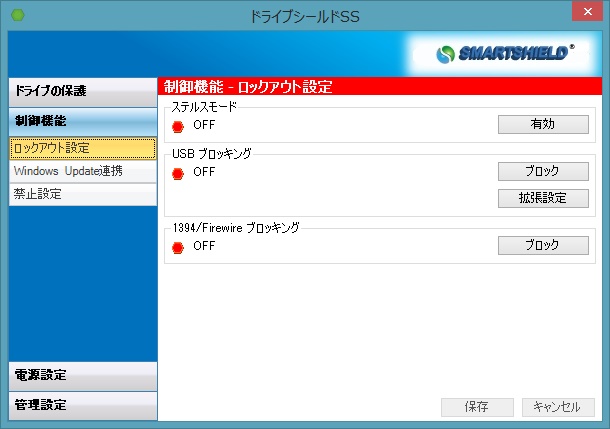The height and width of the screenshot is (429, 610).
Task: Expand the 管理設定 section
Action: tap(82, 405)
